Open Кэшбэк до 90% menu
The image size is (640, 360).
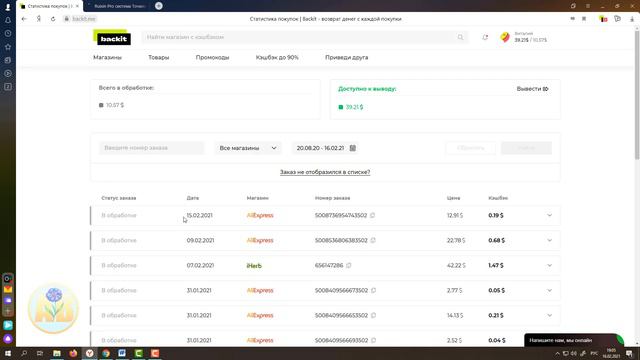click(277, 58)
